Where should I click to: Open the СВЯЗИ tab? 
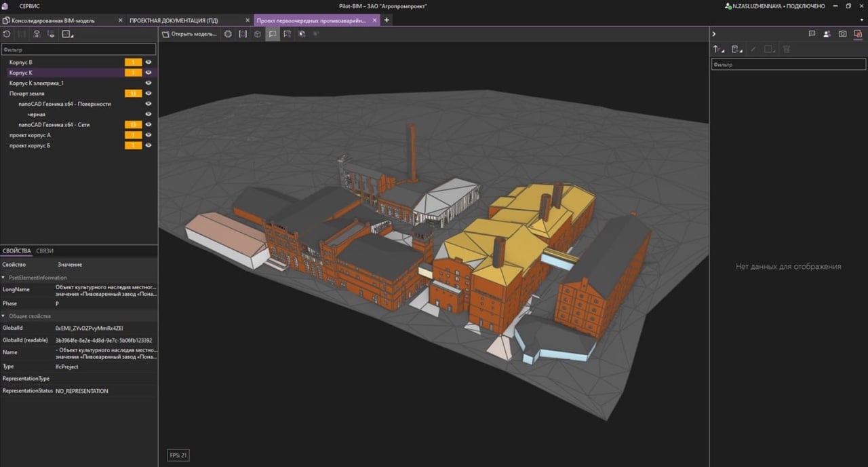point(45,251)
